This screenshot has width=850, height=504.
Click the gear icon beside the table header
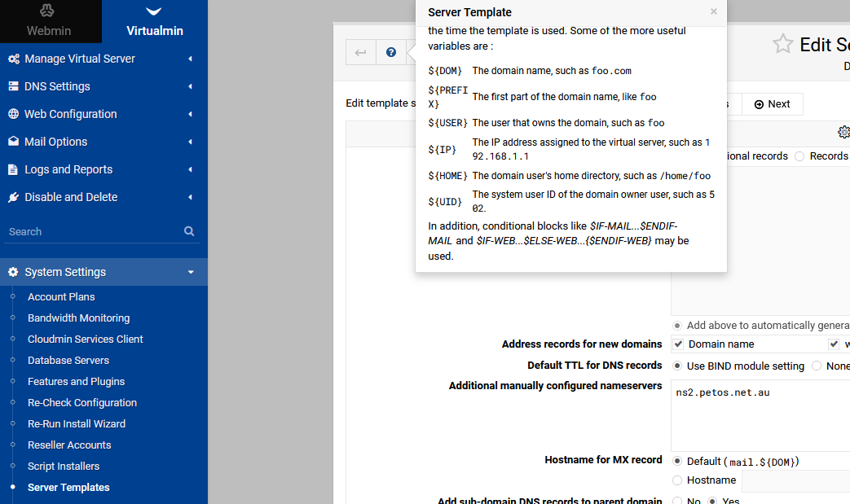tap(843, 132)
